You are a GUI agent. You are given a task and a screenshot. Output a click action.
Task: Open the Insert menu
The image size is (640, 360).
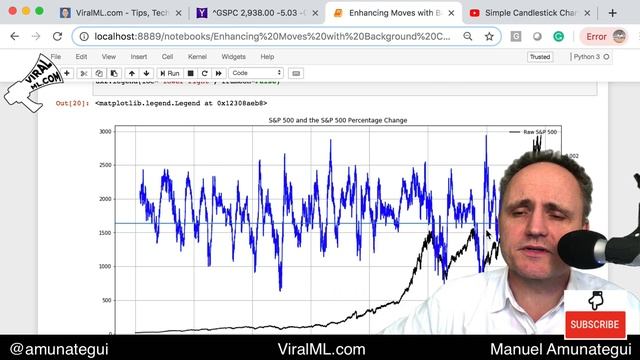[139, 57]
